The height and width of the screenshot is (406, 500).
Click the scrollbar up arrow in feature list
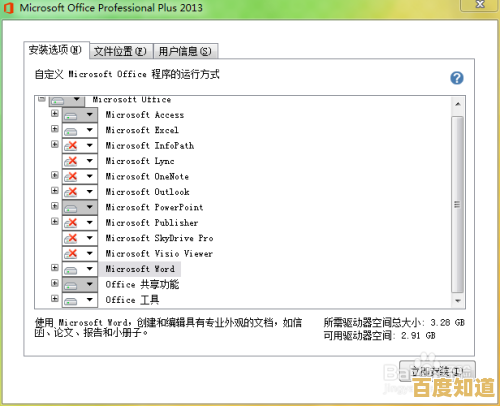point(458,104)
